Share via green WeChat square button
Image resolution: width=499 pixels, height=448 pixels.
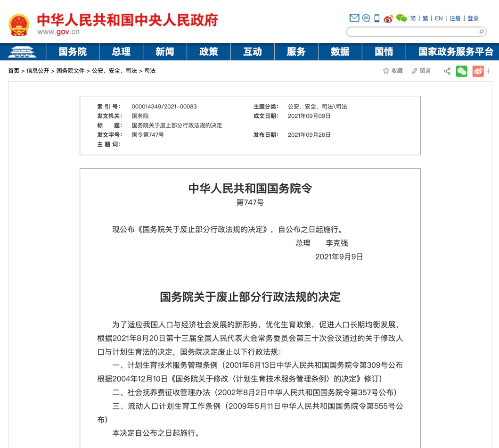point(462,71)
